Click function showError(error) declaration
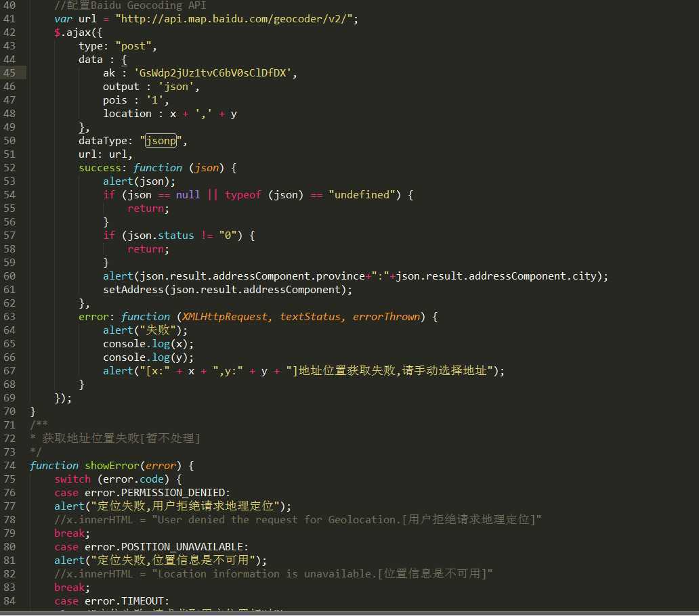The width and height of the screenshot is (699, 616). pos(112,466)
